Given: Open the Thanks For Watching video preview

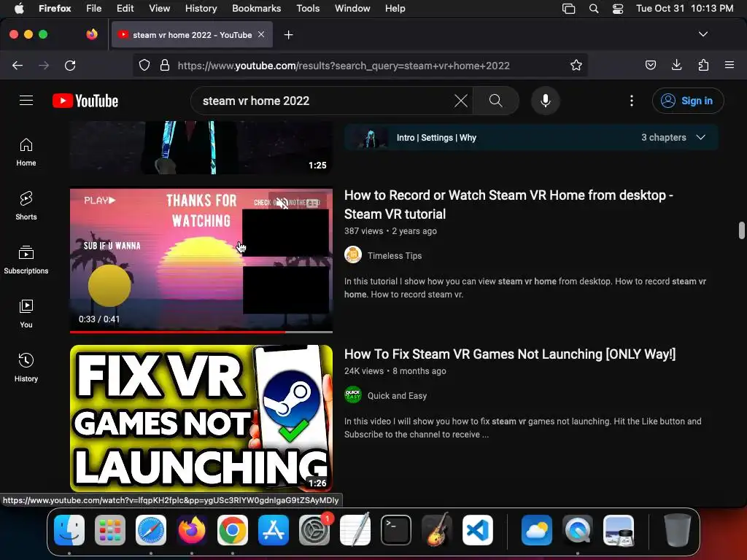Looking at the screenshot, I should pyautogui.click(x=201, y=260).
